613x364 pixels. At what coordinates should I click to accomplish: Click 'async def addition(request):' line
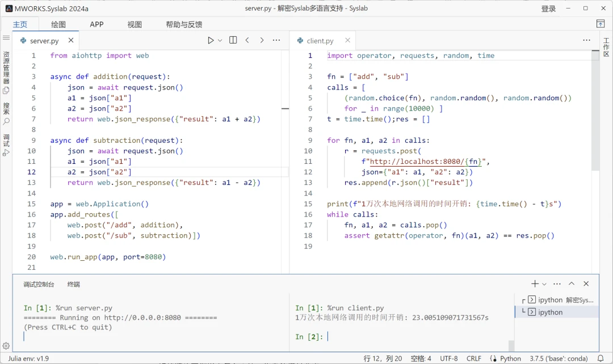coord(110,77)
